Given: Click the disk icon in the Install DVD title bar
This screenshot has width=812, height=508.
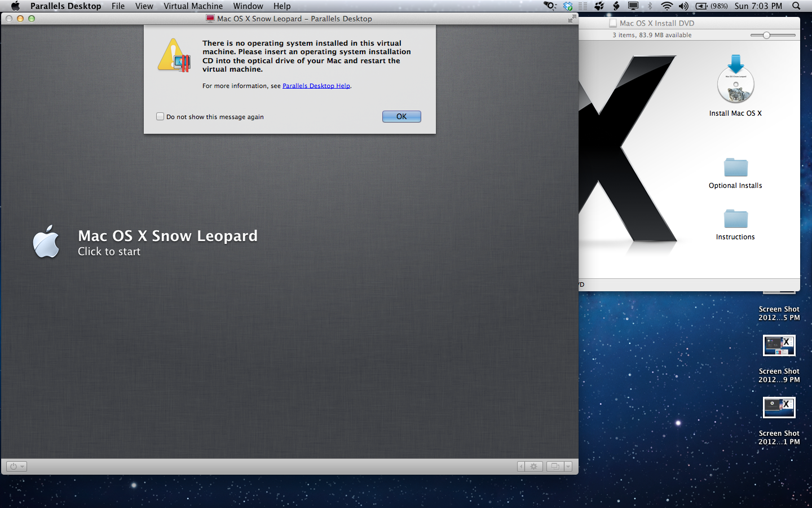Looking at the screenshot, I should point(613,23).
